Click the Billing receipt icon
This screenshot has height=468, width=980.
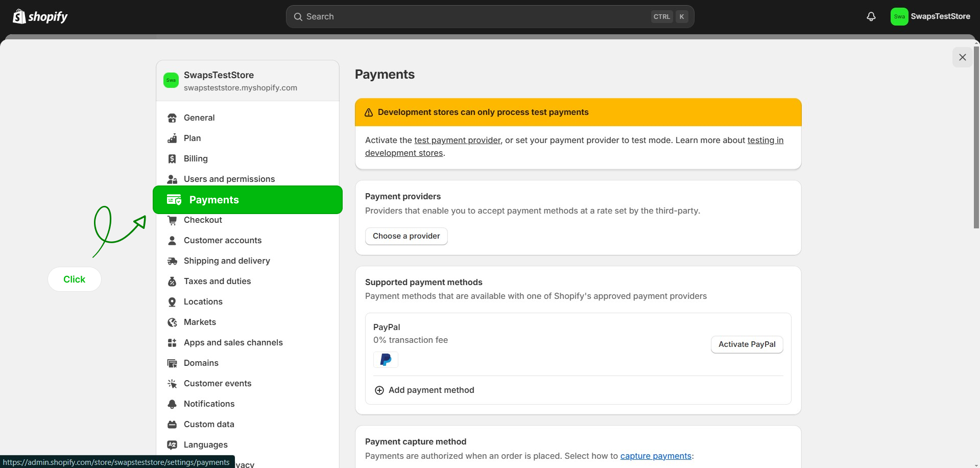[x=172, y=159]
